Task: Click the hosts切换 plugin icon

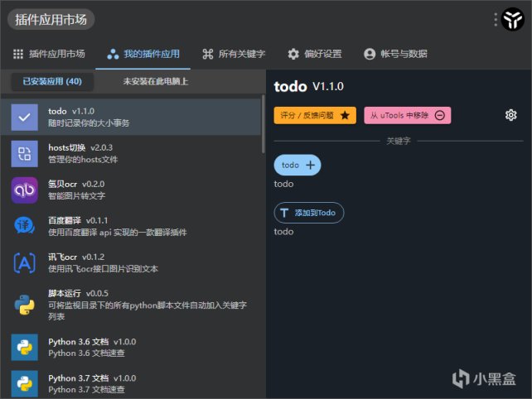Action: pos(24,154)
